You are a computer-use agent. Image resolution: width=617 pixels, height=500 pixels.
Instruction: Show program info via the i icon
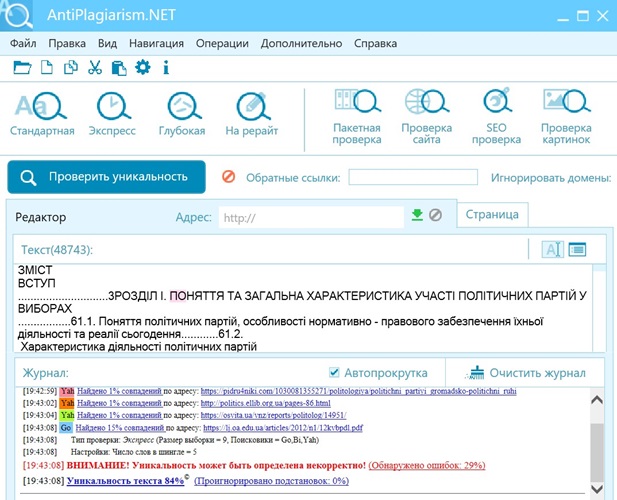166,68
